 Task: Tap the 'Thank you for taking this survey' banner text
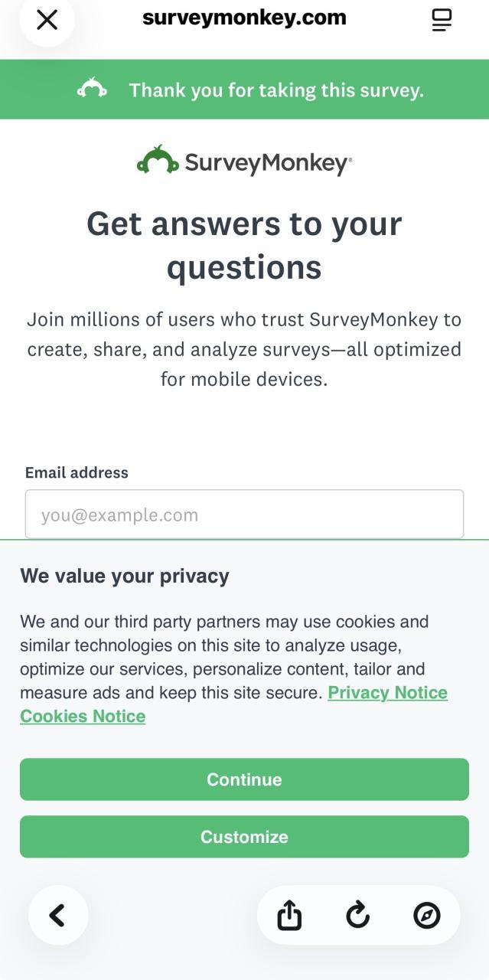pos(275,90)
